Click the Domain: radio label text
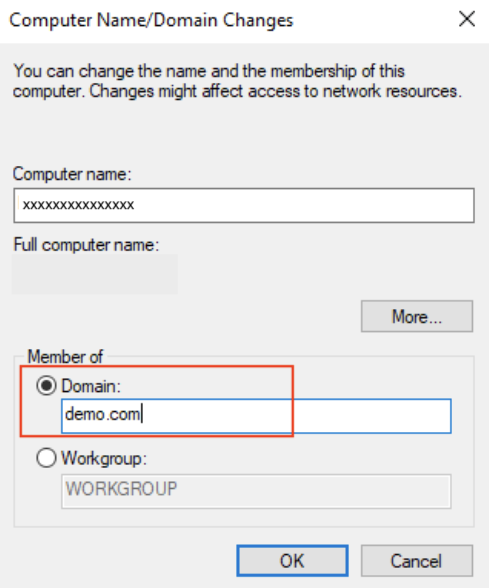 pos(91,386)
